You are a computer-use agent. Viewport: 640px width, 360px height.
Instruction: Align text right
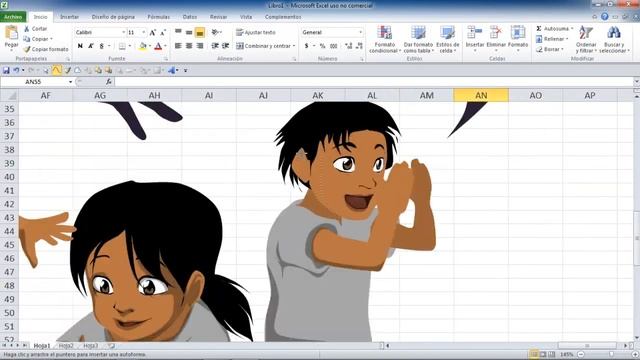click(200, 46)
